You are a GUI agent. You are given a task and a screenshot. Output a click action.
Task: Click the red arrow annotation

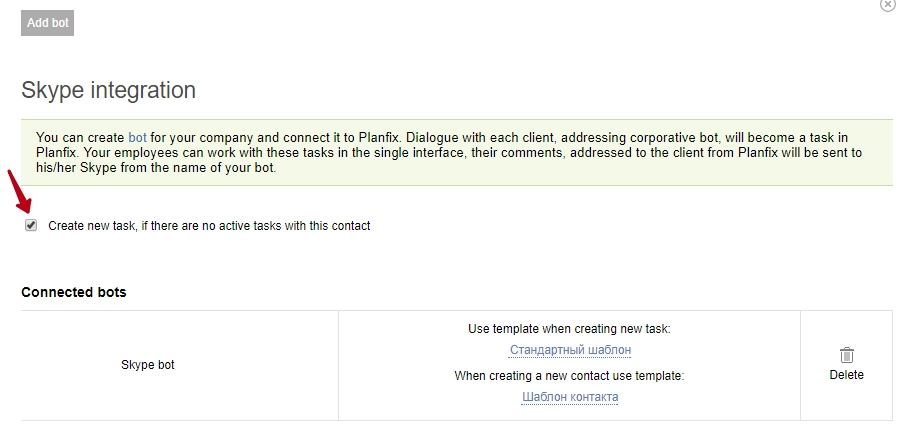pyautogui.click(x=19, y=191)
